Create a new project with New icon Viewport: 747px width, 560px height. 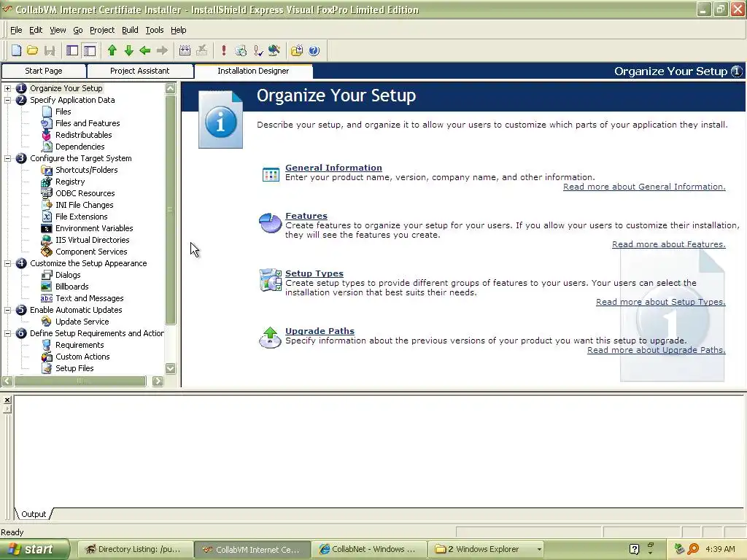(16, 50)
